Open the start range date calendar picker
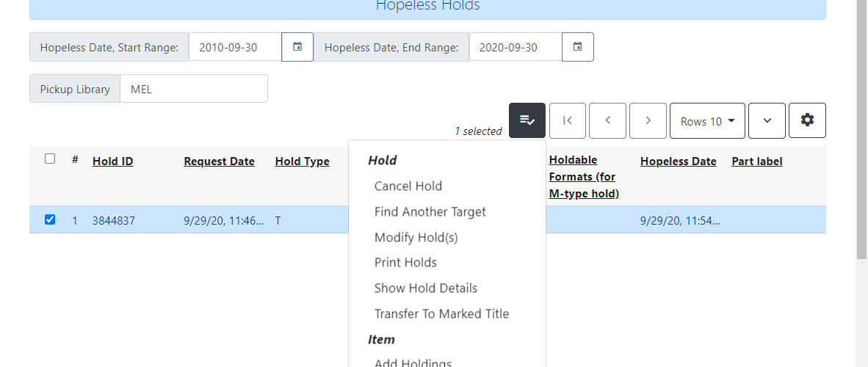The width and height of the screenshot is (868, 367). click(297, 47)
